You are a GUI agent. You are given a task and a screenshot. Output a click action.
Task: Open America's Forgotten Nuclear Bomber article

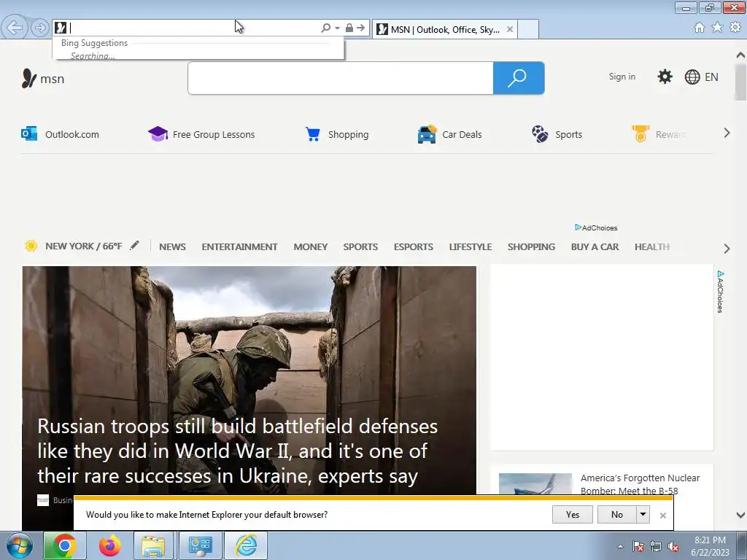(640, 484)
